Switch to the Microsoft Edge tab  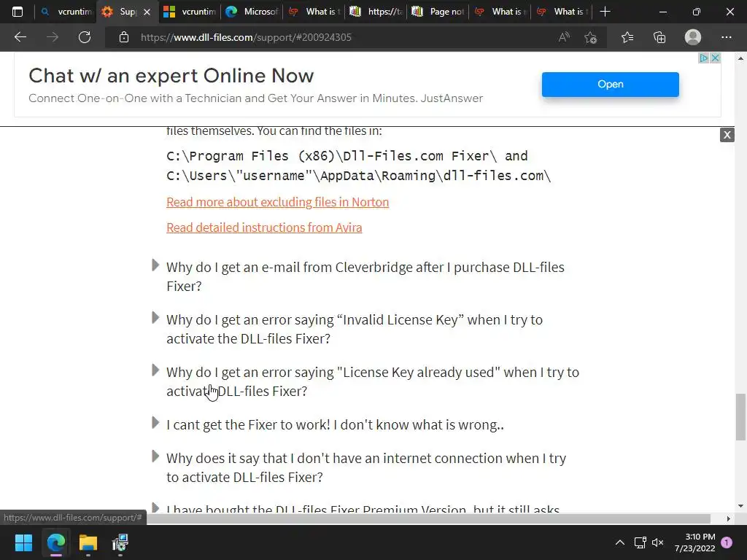pyautogui.click(x=252, y=12)
